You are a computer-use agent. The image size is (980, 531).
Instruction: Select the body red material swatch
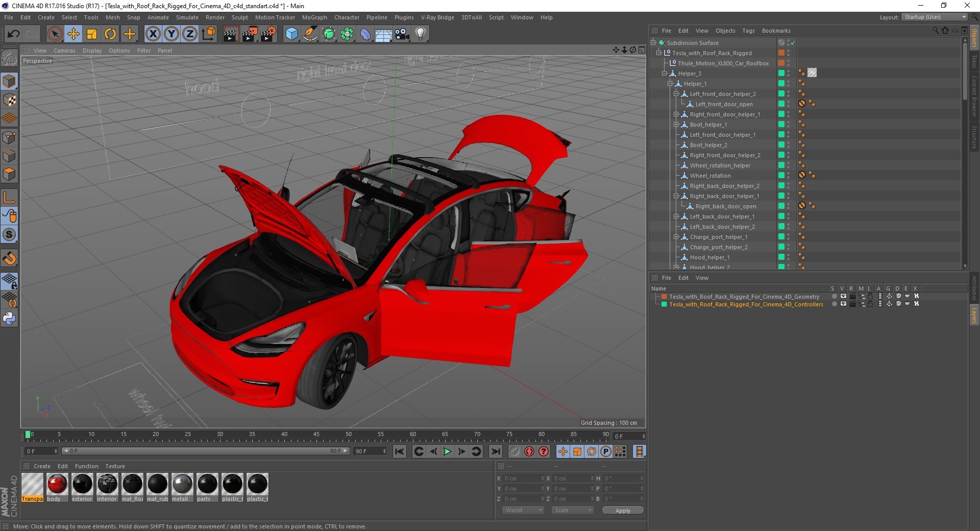(57, 488)
